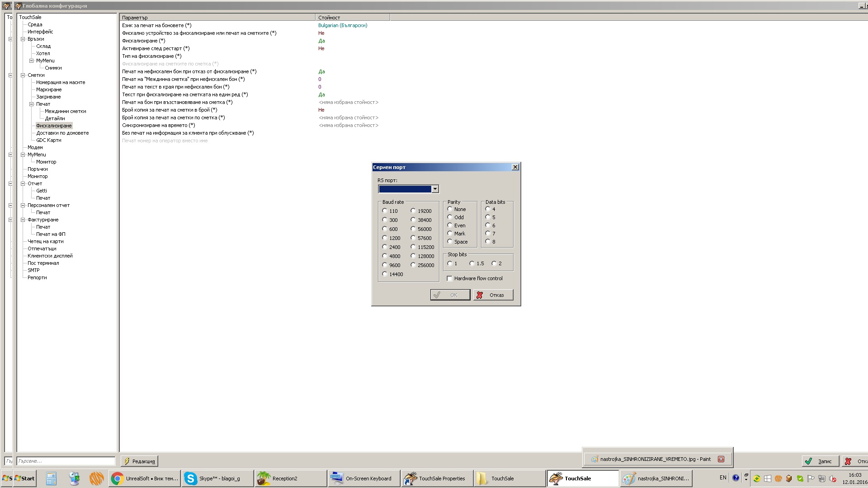Viewport: 868px width, 488px height.
Task: Click the Редакция button
Action: pyautogui.click(x=139, y=461)
